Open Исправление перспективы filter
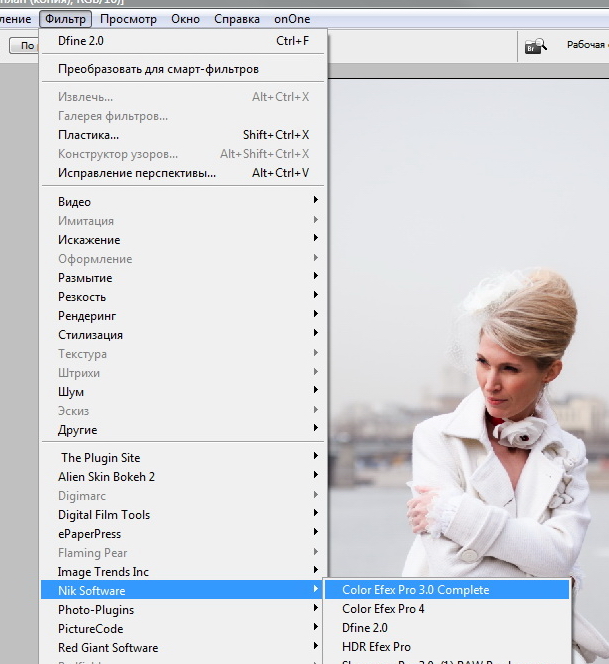 (x=136, y=173)
